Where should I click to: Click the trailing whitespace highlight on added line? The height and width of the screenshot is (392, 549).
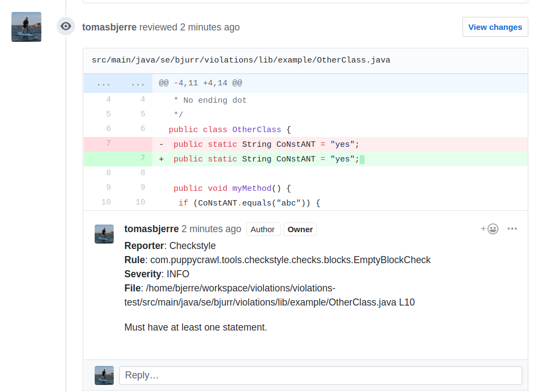[362, 159]
